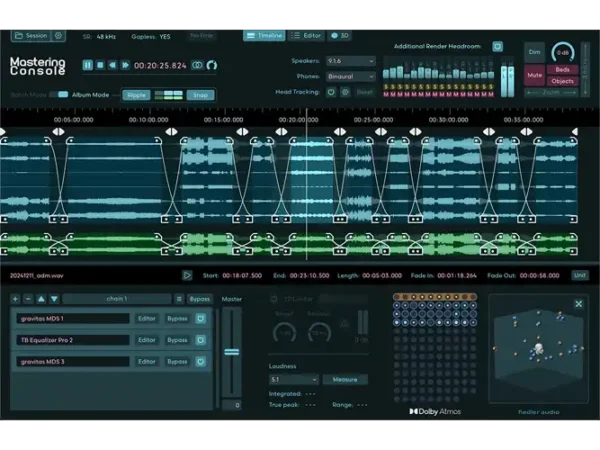This screenshot has width=600, height=450.
Task: Click the End time 00:23:10.500 value
Action: 309,276
